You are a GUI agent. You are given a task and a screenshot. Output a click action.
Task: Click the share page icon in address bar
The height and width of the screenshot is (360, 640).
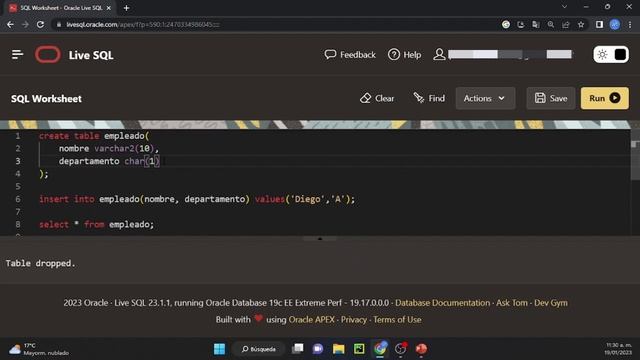(x=566, y=24)
